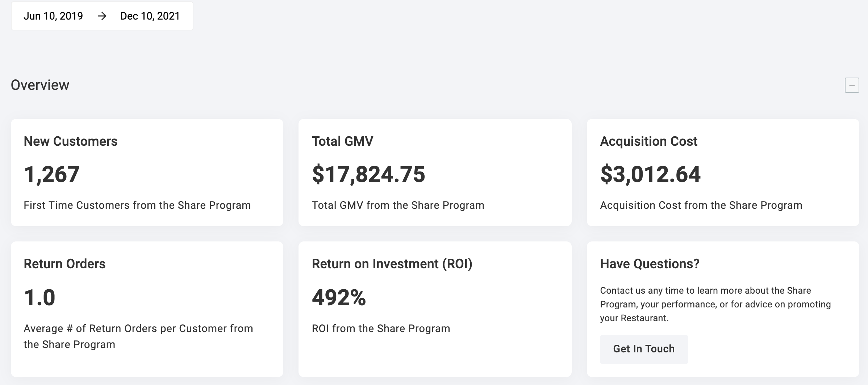This screenshot has height=385, width=868.
Task: Select the Acquisition Cost card heading
Action: click(x=648, y=141)
